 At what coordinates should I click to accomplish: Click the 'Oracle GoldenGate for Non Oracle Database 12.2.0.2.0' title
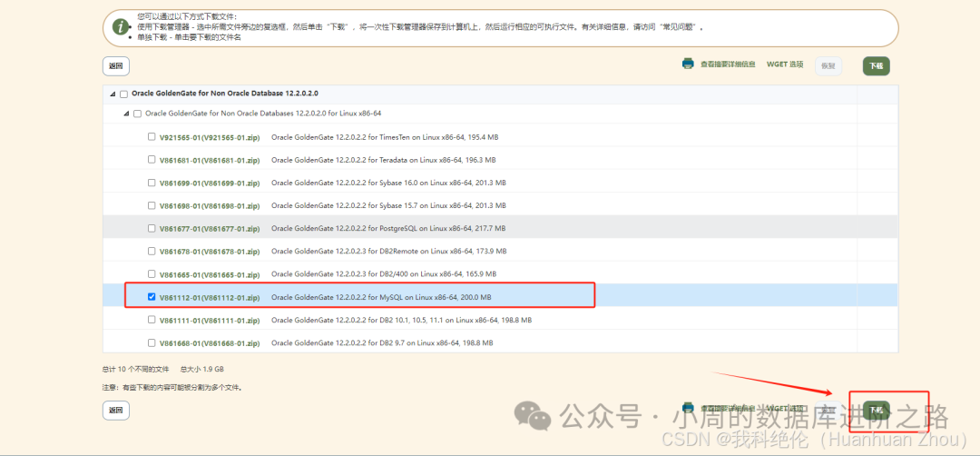click(x=225, y=94)
